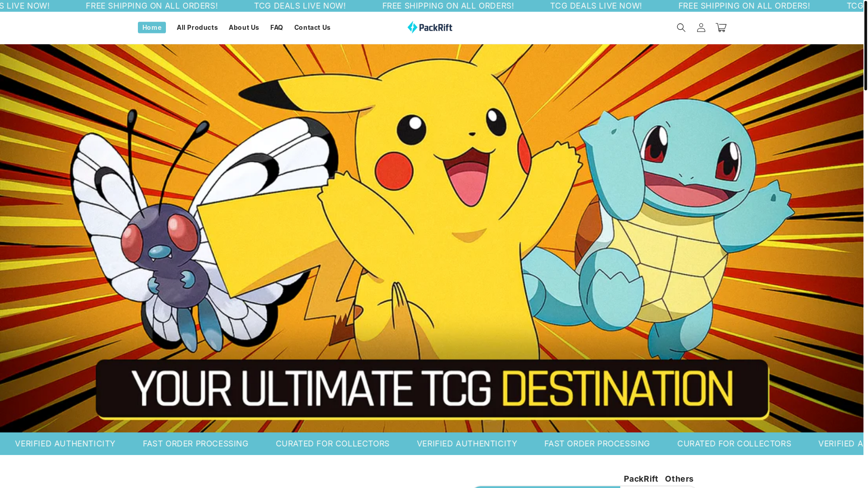This screenshot has height=488, width=868.
Task: Open the FAQ menu link
Action: point(277,28)
